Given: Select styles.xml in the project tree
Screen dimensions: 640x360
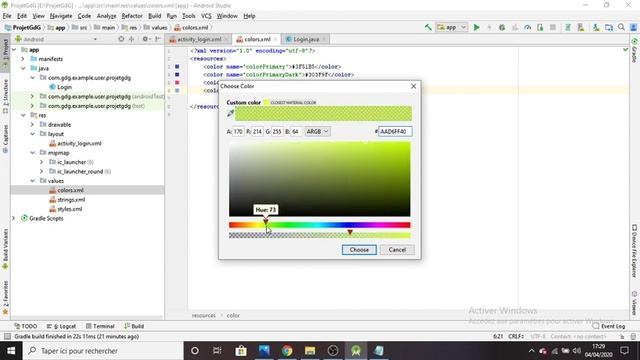Looking at the screenshot, I should [69, 209].
